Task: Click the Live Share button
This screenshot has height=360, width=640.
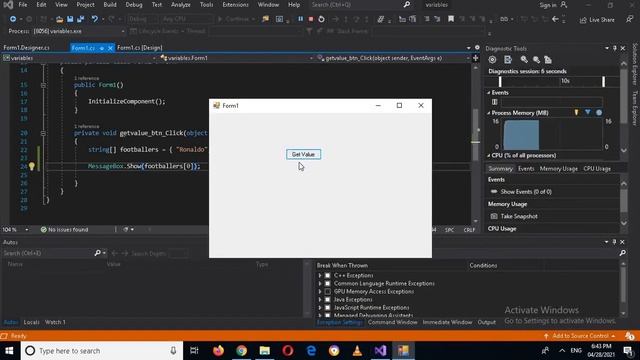Action: [597, 20]
